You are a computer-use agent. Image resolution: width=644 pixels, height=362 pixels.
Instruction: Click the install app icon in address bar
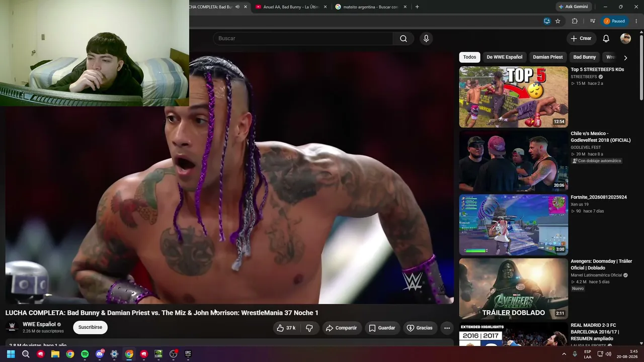(x=547, y=21)
